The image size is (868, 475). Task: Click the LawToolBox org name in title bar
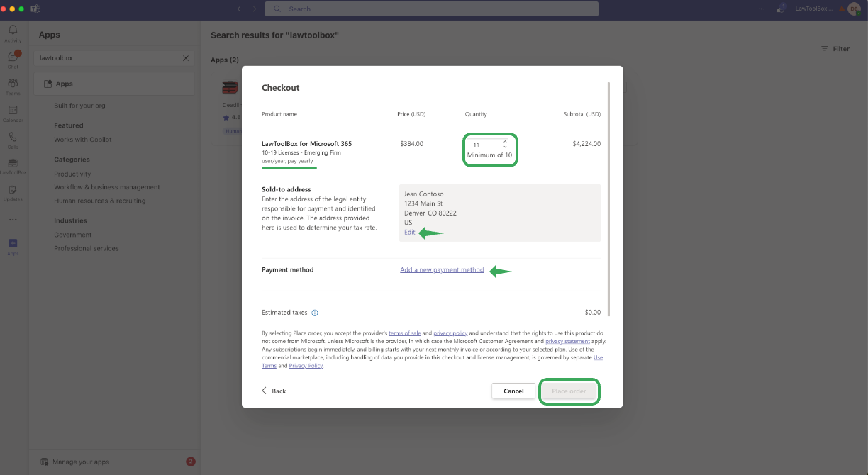[x=814, y=9]
